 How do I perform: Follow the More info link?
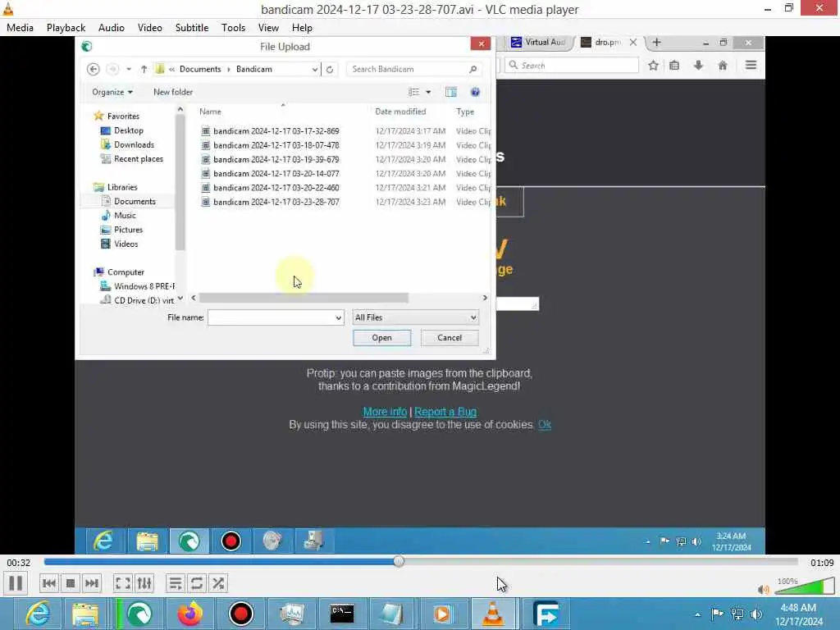pyautogui.click(x=385, y=412)
